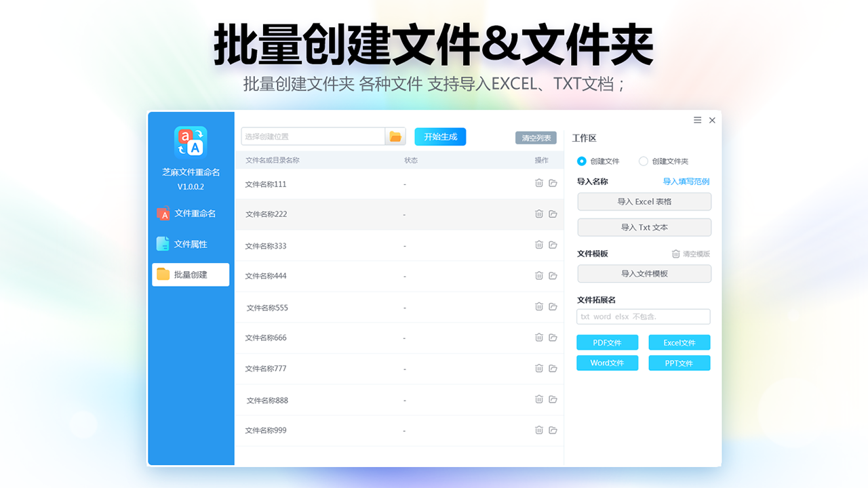Click 清空模版 with trash icon
The width and height of the screenshot is (868, 488).
click(691, 253)
